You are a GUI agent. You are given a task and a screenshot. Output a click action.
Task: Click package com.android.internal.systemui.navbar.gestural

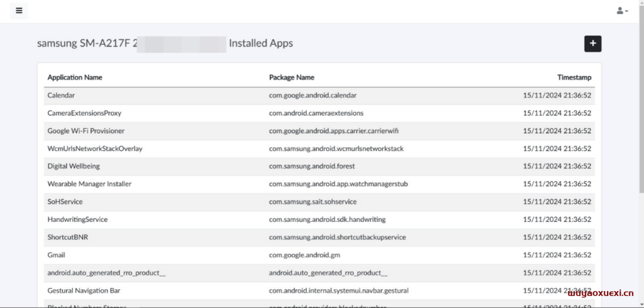[339, 290]
